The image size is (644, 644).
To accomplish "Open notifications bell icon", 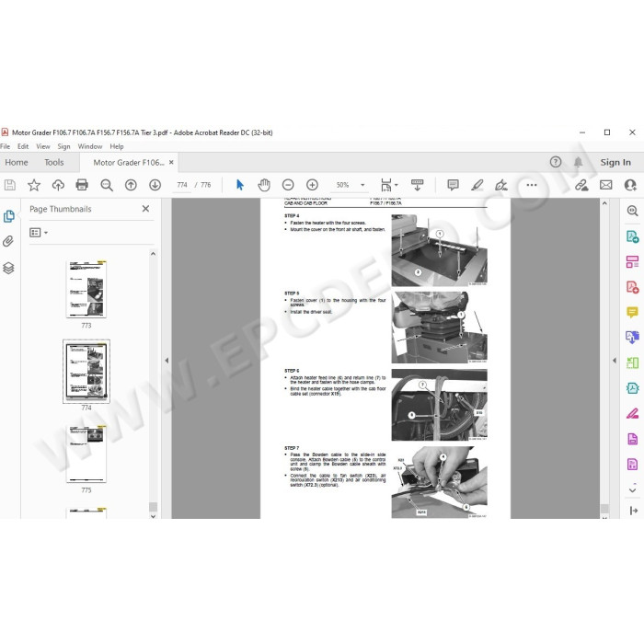I will pos(579,162).
